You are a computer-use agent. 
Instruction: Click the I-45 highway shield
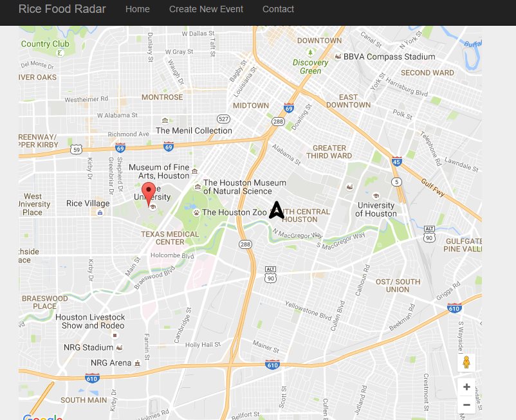click(397, 161)
